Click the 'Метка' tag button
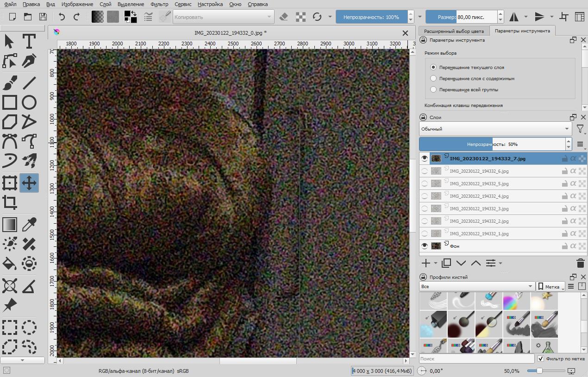Screen dimensions: 588x377 coord(550,287)
